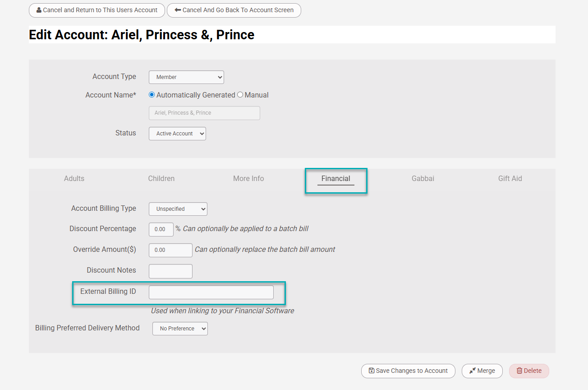Select Manual account name radio button

point(240,95)
